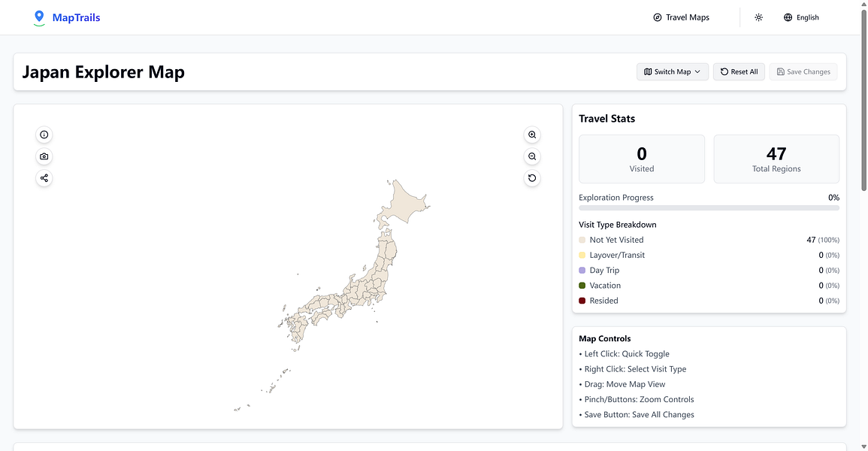This screenshot has width=868, height=451.
Task: Click the Exploration Progress bar
Action: tap(709, 207)
